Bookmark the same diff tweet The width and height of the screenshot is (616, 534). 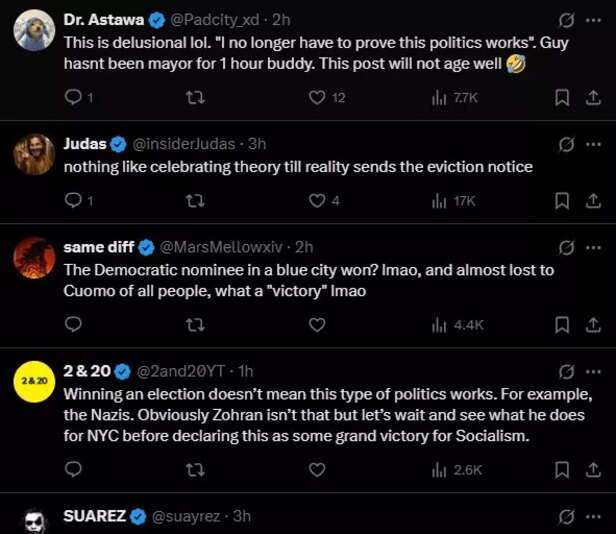[x=562, y=325]
